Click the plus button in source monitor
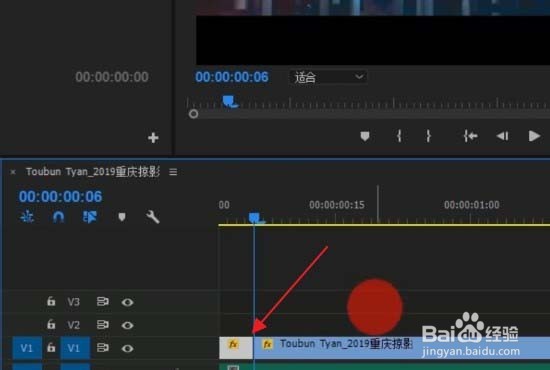The width and height of the screenshot is (550, 370). pos(153,138)
